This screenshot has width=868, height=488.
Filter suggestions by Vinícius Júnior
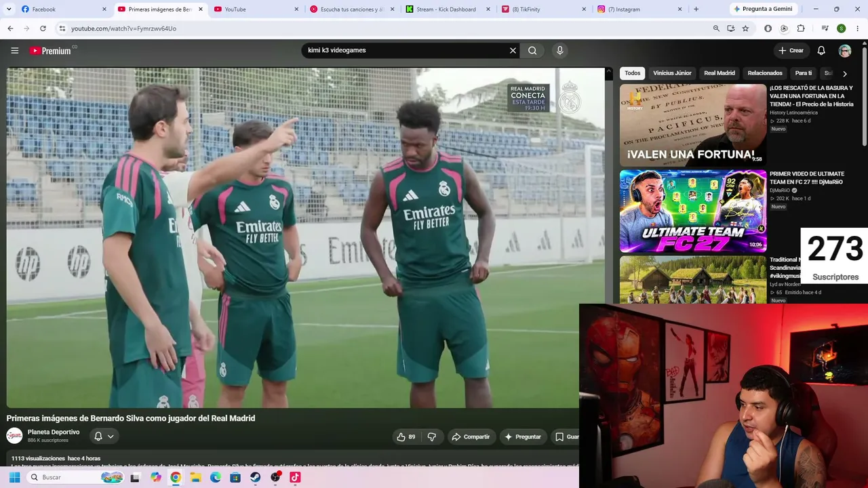pos(672,73)
